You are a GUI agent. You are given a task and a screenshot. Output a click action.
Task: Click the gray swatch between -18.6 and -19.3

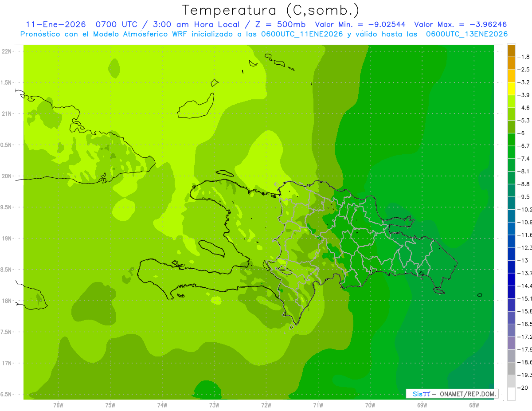[x=511, y=368]
